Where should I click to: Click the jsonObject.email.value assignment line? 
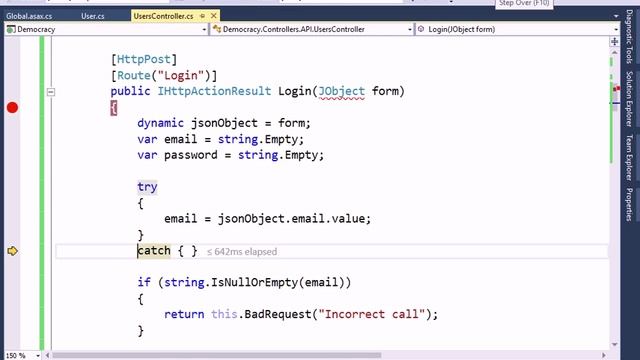[267, 219]
